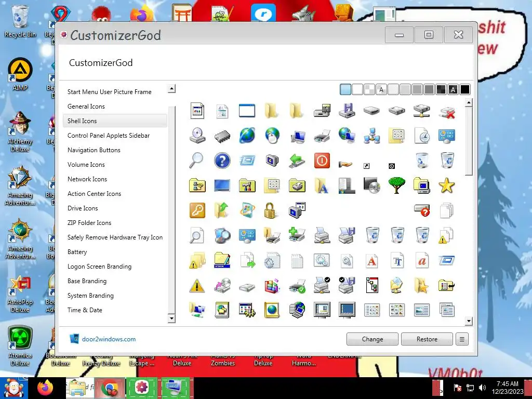Select the large yellow warning triangle icon

point(197,286)
